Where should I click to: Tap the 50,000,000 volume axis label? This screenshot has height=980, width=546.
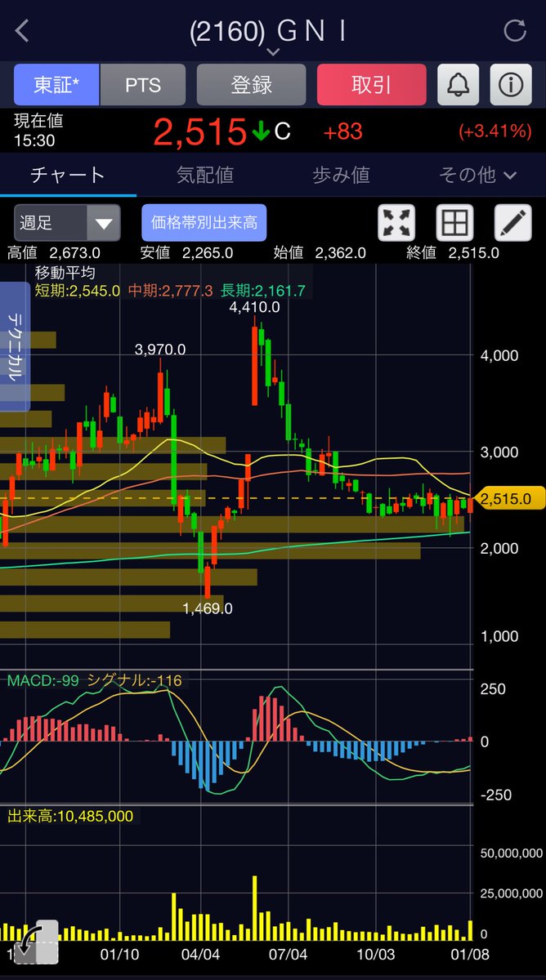(510, 853)
